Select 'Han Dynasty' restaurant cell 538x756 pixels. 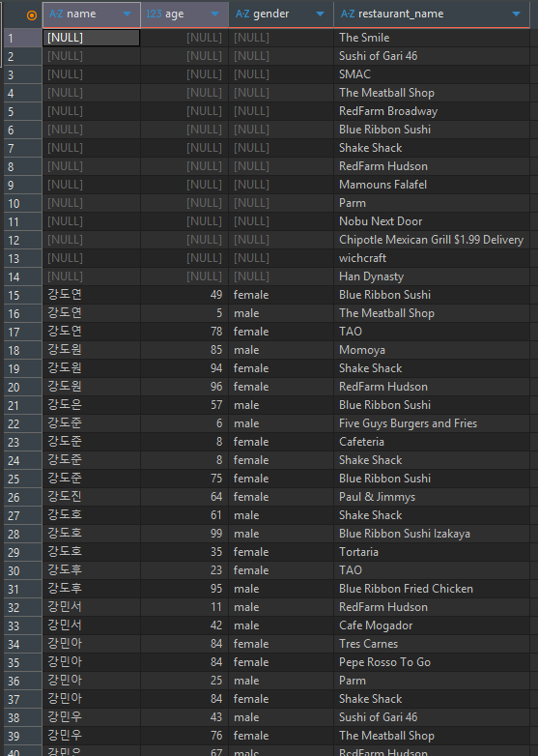[432, 276]
